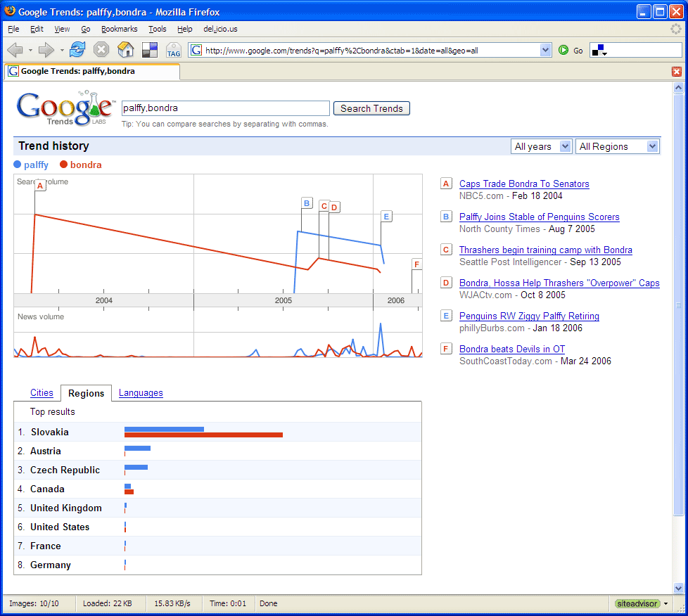The image size is (688, 616).
Task: Open the siteadvisor dropdown arrow
Action: 665,604
